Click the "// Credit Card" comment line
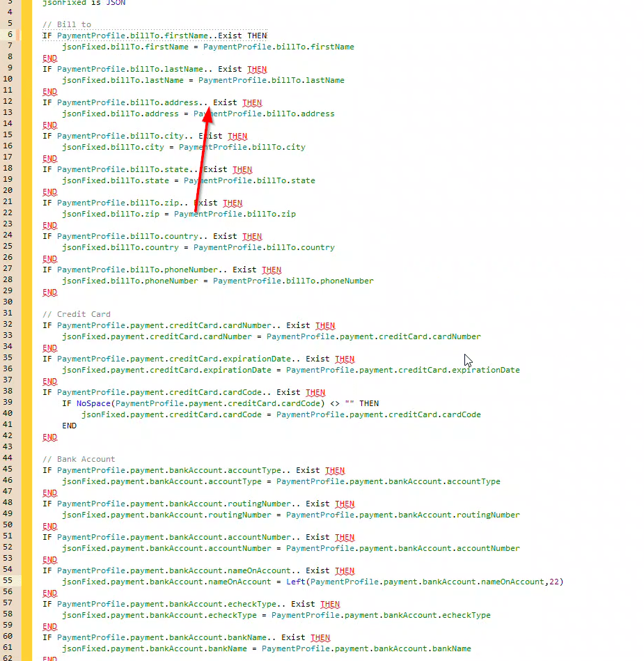The height and width of the screenshot is (661, 644). 77,314
